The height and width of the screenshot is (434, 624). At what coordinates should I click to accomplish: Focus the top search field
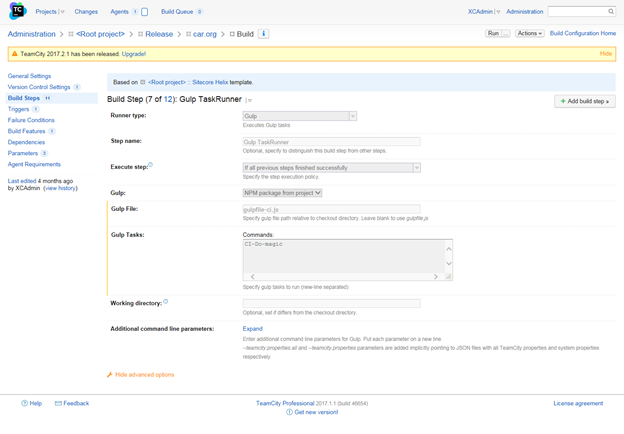pos(578,12)
